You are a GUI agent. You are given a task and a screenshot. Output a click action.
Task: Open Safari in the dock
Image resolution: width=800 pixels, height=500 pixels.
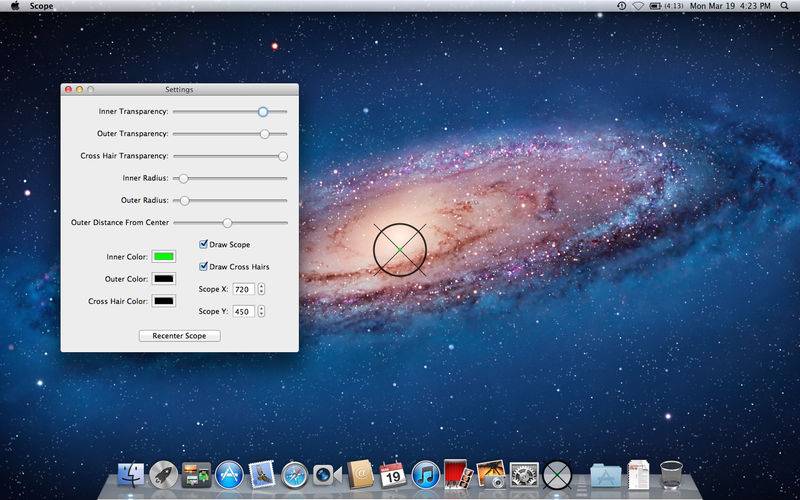(x=295, y=476)
